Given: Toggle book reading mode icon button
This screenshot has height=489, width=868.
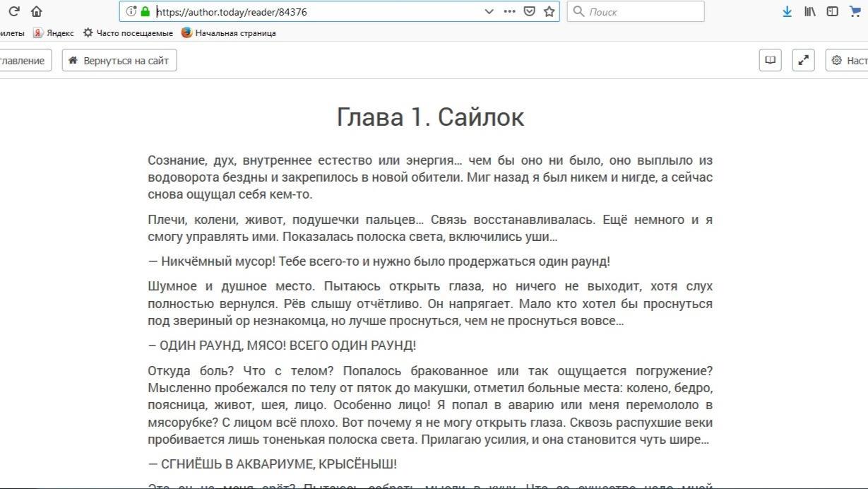Looking at the screenshot, I should click(x=771, y=60).
